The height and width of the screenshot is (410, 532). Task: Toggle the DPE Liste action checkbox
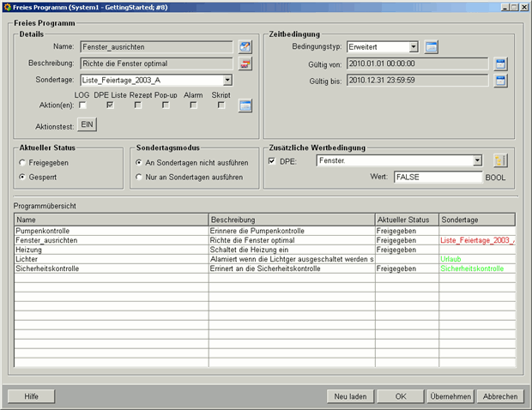[110, 106]
